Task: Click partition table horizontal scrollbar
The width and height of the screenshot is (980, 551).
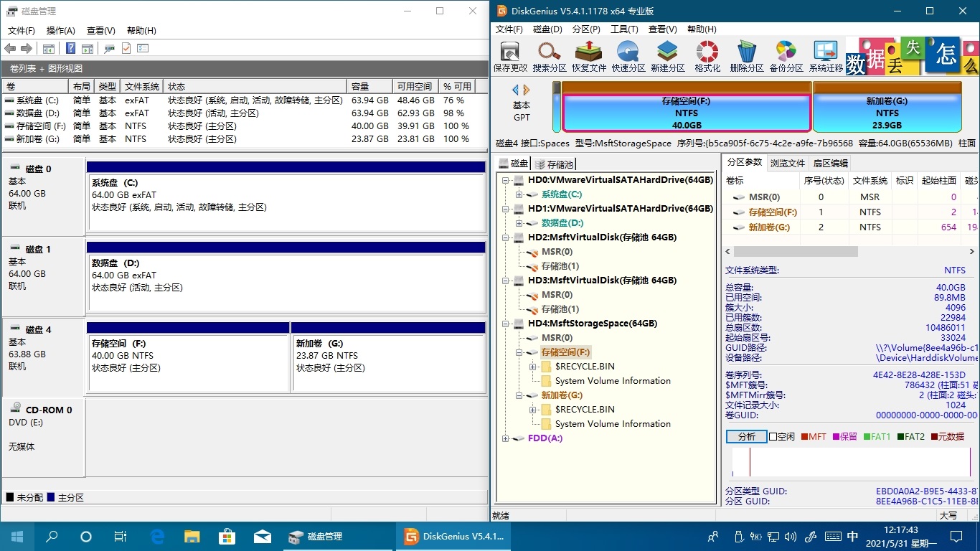Action: click(x=795, y=252)
